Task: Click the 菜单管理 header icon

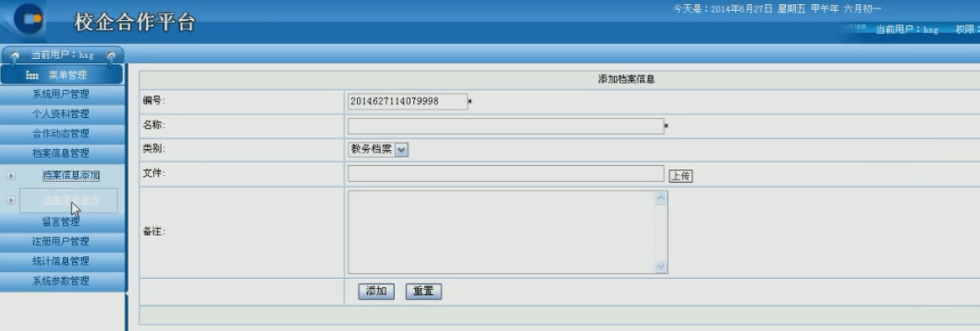Action: (32, 75)
